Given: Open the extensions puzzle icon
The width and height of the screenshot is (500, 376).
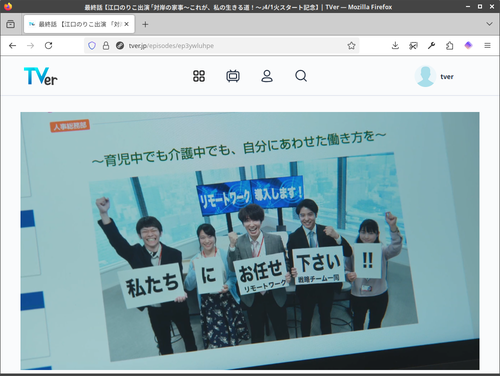Looking at the screenshot, I should coord(450,46).
